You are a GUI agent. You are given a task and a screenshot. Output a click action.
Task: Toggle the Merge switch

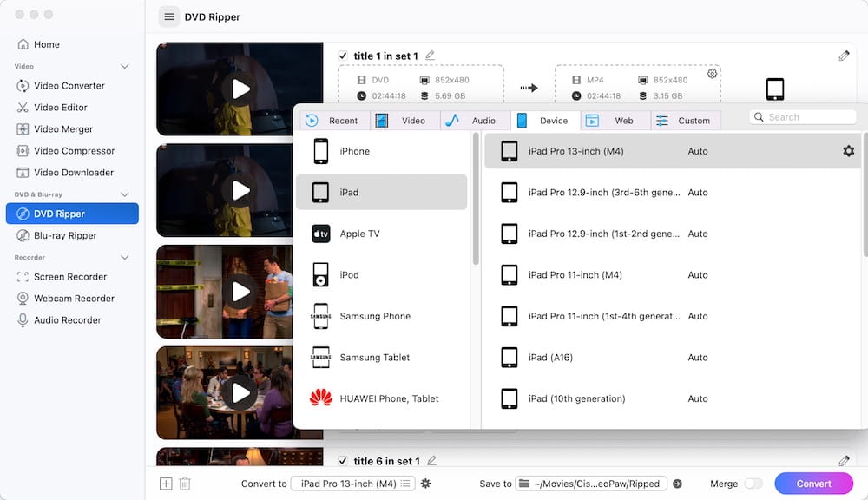pyautogui.click(x=753, y=484)
